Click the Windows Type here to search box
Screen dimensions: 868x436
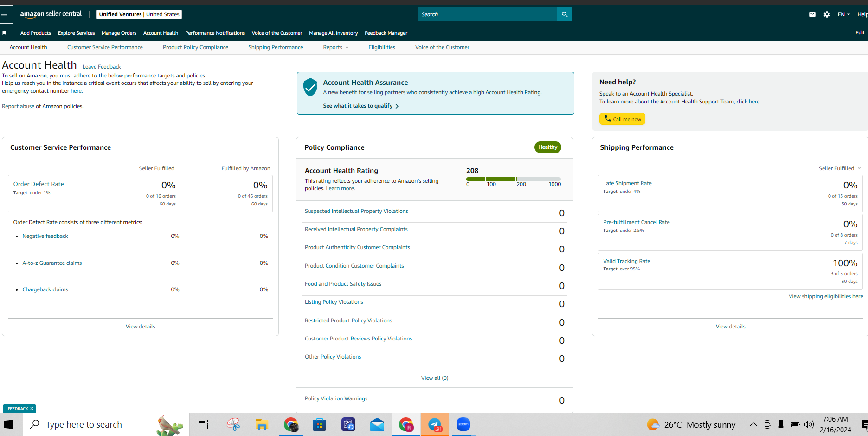106,424
